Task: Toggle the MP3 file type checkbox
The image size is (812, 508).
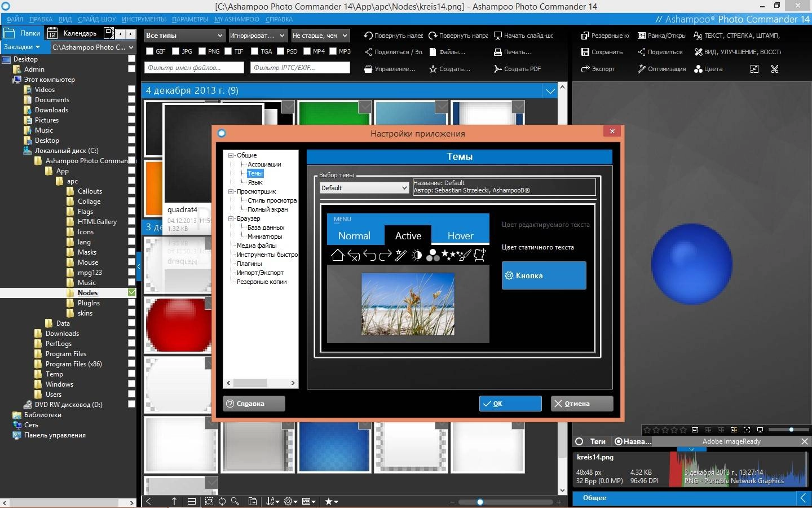Action: tap(333, 51)
